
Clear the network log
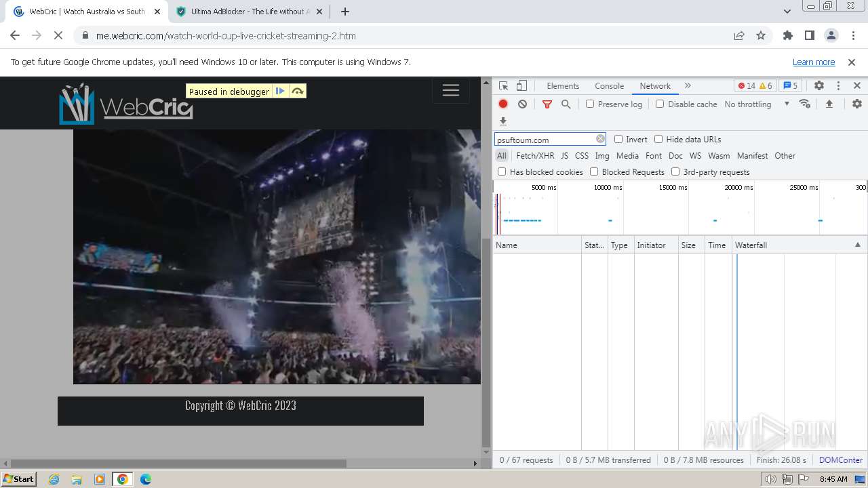click(522, 104)
